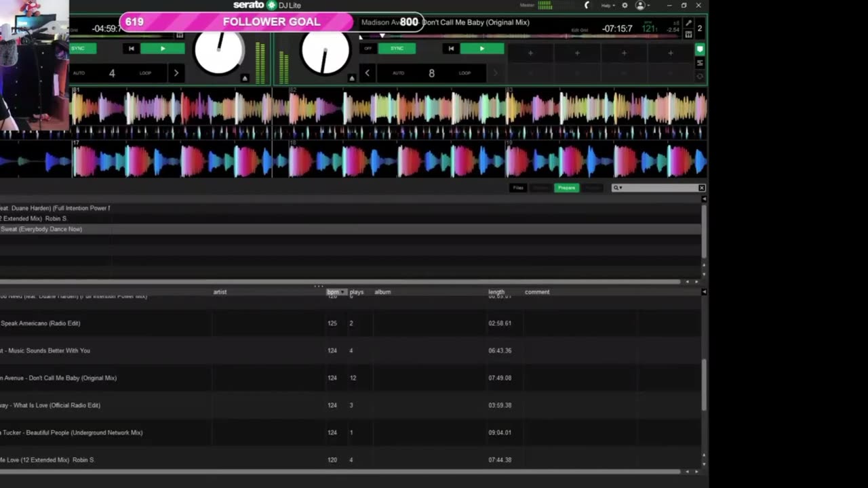Sort library by comment column
868x488 pixels.
point(537,292)
